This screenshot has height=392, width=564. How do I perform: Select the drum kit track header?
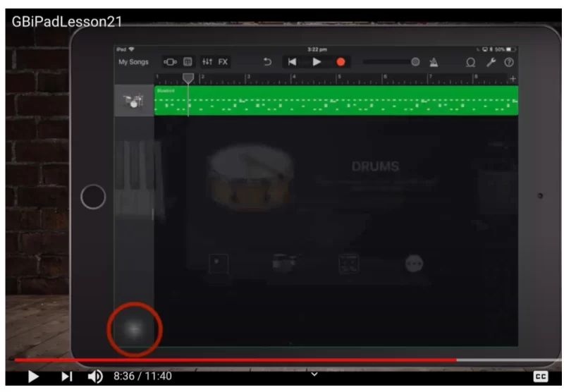(x=134, y=101)
